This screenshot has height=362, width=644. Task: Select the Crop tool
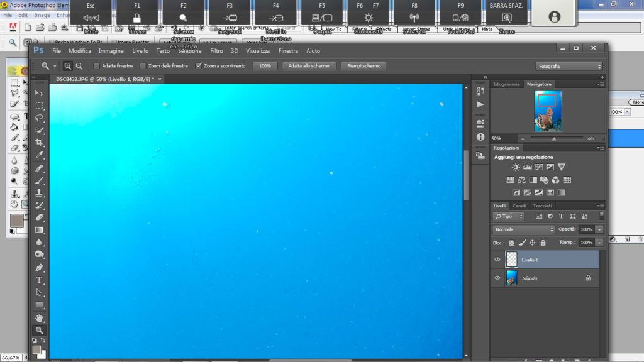coord(39,143)
